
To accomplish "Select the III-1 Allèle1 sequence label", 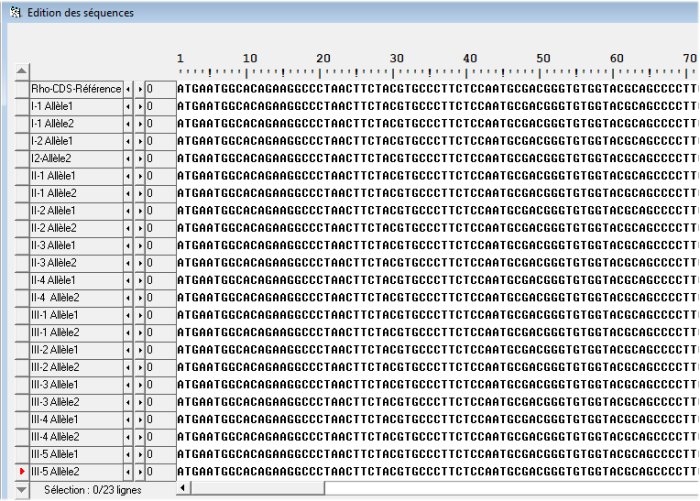I will pos(76,315).
